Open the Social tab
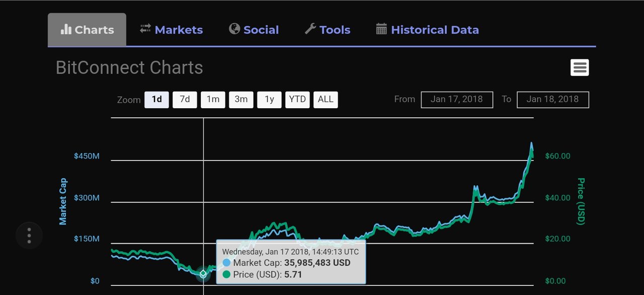 pyautogui.click(x=254, y=30)
